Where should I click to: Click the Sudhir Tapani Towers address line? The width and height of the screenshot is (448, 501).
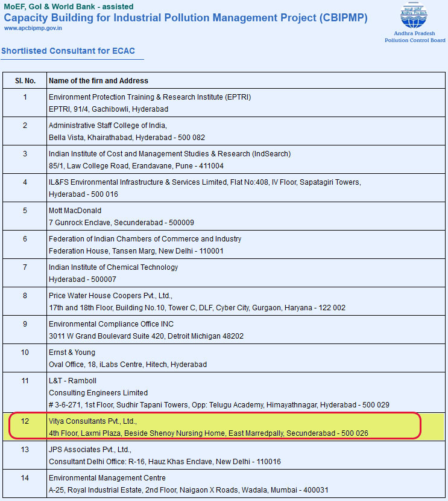tap(219, 406)
